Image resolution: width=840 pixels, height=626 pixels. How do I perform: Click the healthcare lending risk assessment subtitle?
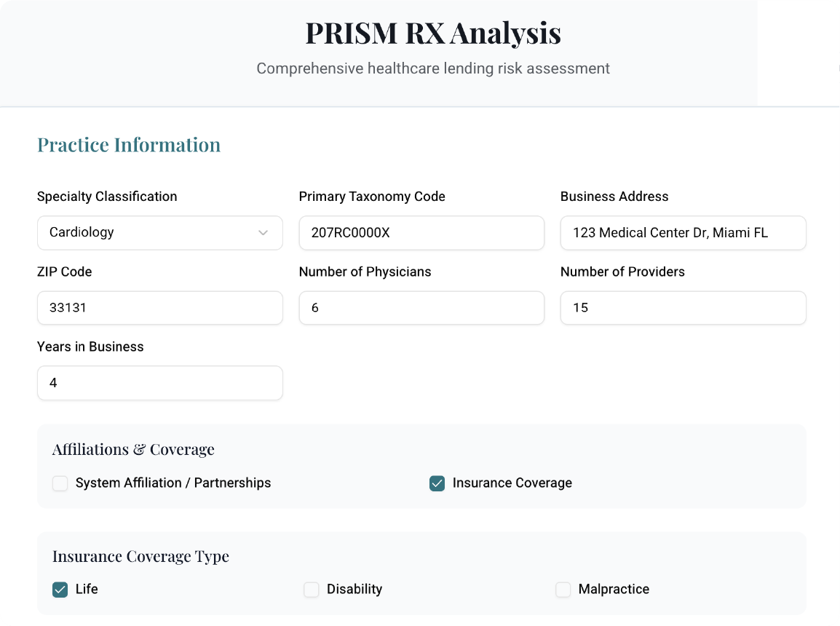(432, 68)
